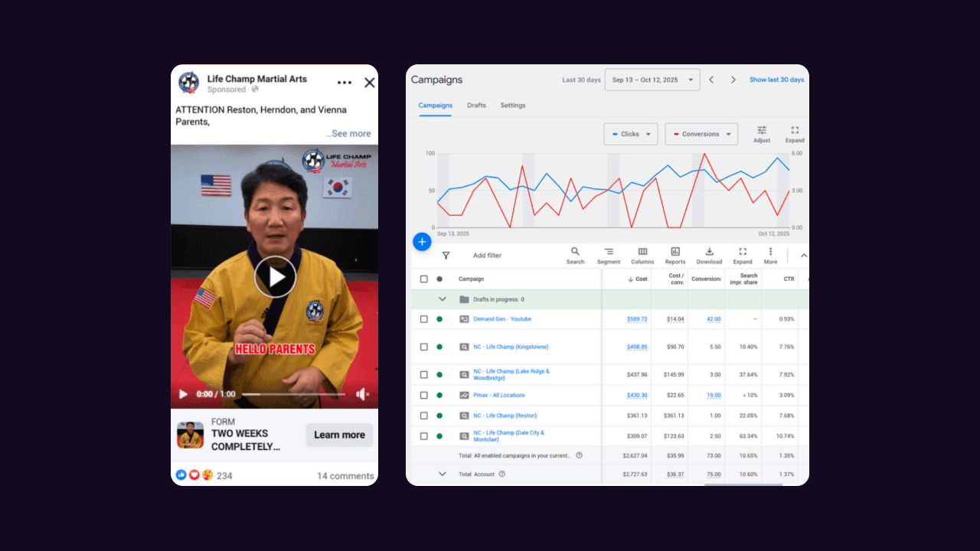This screenshot has width=980, height=551.
Task: Click the filter funnel icon
Action: click(446, 256)
